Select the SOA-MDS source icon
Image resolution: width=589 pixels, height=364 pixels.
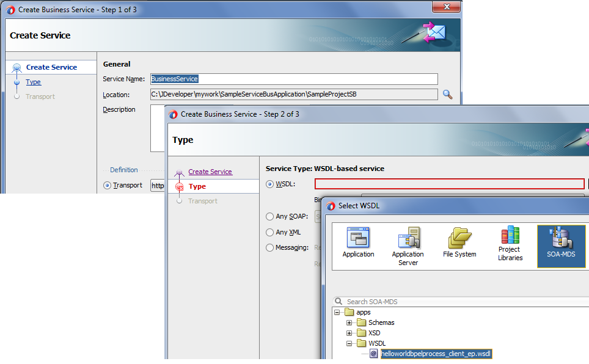pos(561,246)
